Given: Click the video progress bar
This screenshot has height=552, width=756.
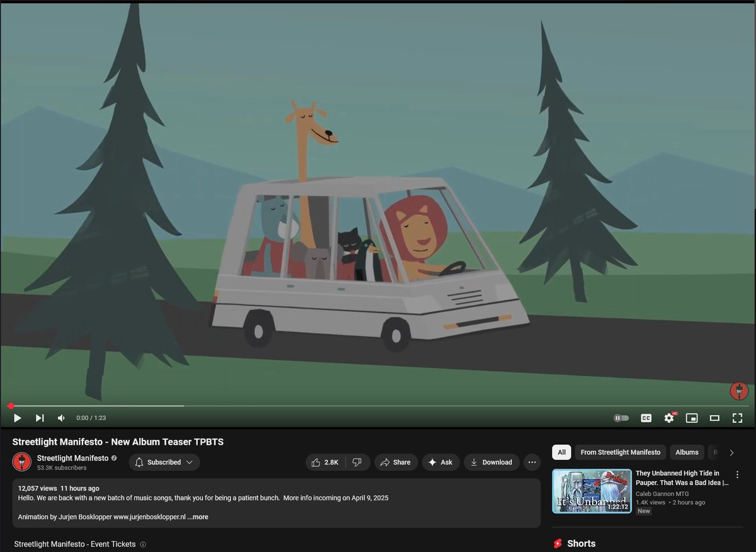Looking at the screenshot, I should pyautogui.click(x=378, y=406).
